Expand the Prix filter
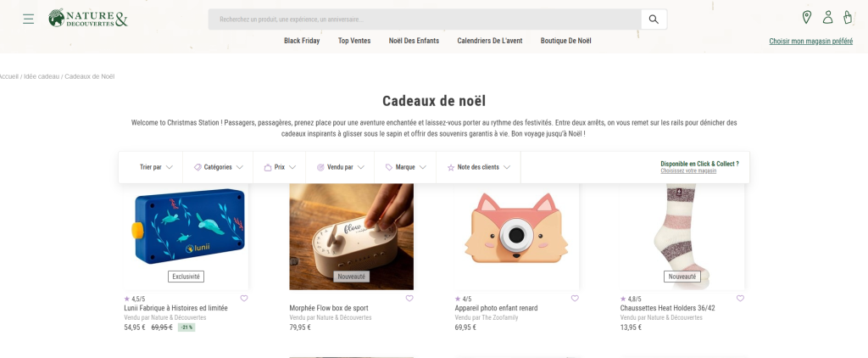Screen dimensions: 868x358 pos(280,167)
